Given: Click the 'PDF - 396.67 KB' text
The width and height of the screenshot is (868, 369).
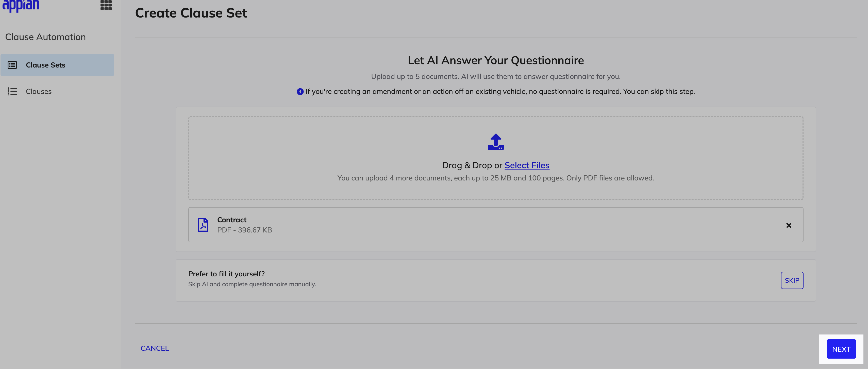Looking at the screenshot, I should click(244, 230).
